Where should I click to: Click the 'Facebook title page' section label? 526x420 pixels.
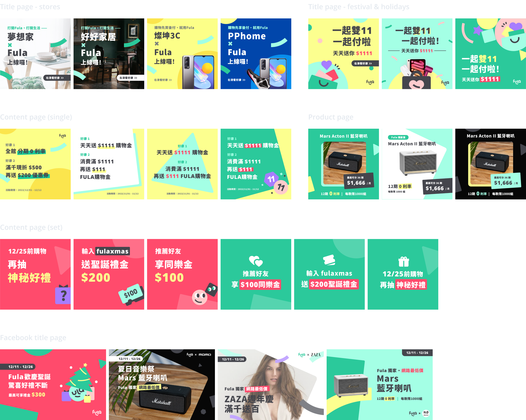33,338
